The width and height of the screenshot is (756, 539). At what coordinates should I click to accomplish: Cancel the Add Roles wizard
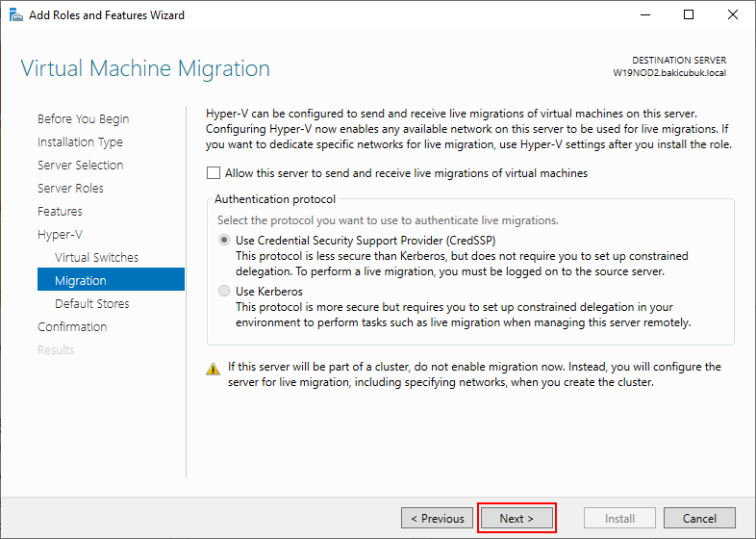click(x=699, y=518)
